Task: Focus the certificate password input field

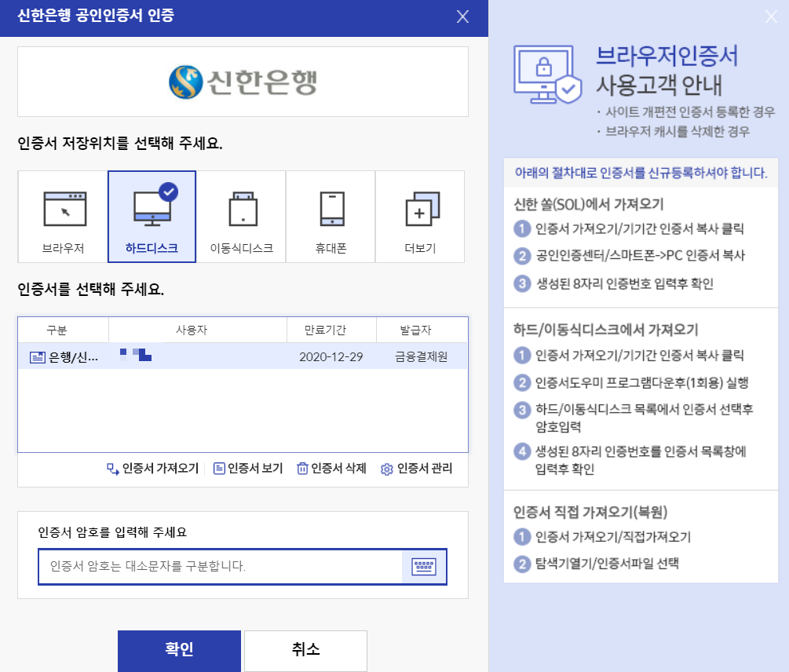Action: (221, 567)
